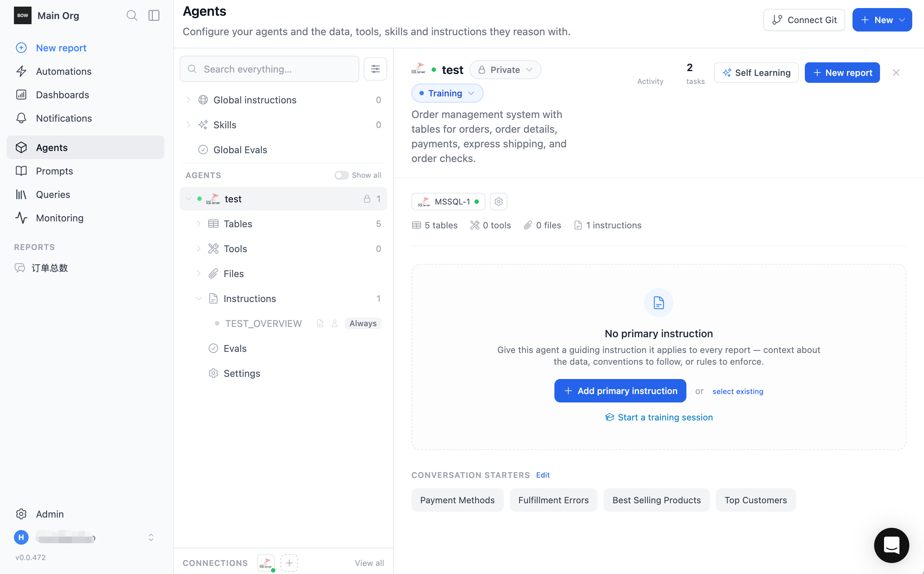Open Automations in the sidebar
The height and width of the screenshot is (574, 924).
[x=85, y=71]
